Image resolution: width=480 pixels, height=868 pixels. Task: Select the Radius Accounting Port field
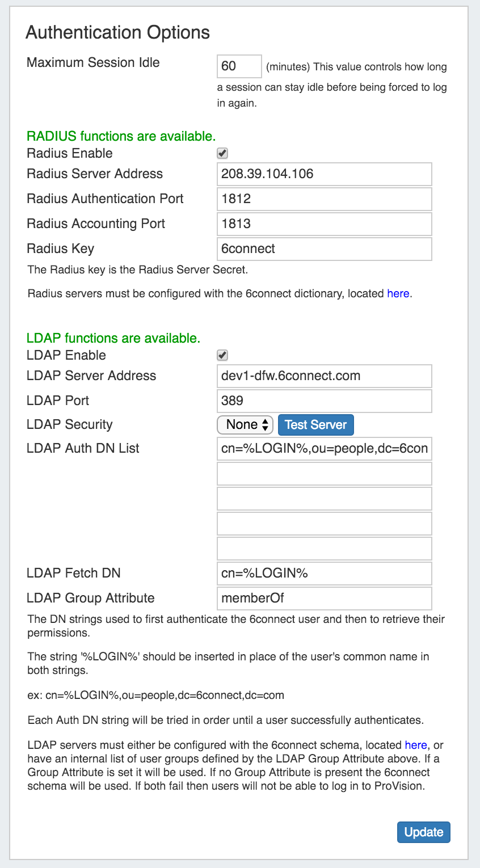324,224
